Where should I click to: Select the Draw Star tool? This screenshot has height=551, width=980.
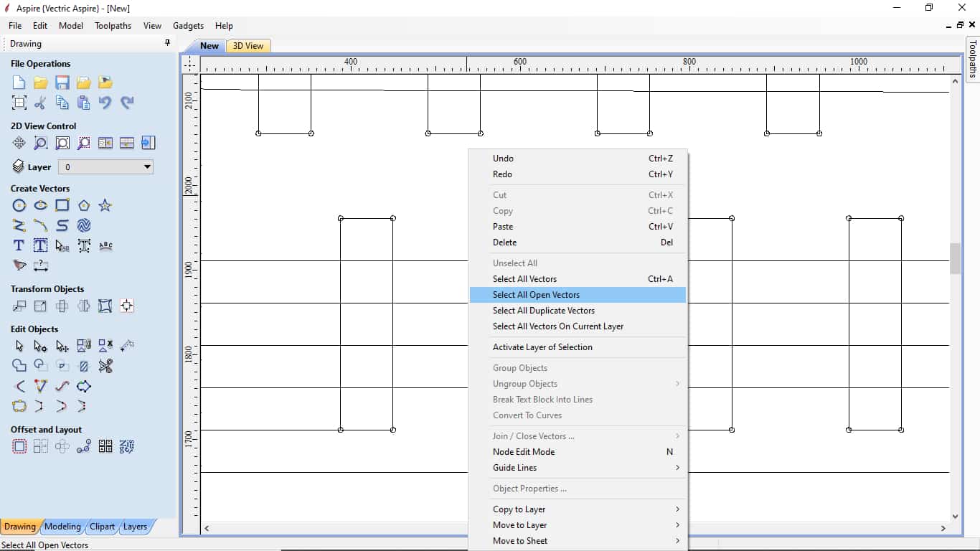coord(105,205)
